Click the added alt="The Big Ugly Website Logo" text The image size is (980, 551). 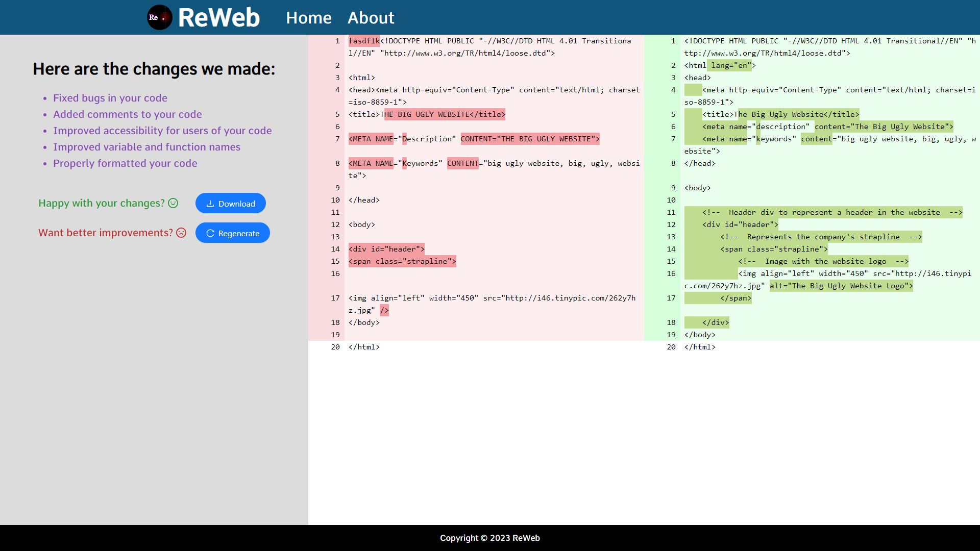tap(841, 286)
